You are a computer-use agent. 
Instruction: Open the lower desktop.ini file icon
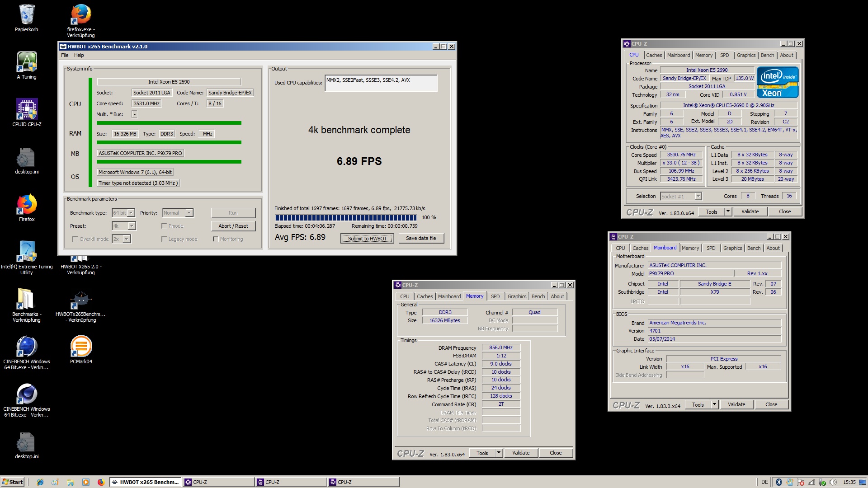[27, 445]
